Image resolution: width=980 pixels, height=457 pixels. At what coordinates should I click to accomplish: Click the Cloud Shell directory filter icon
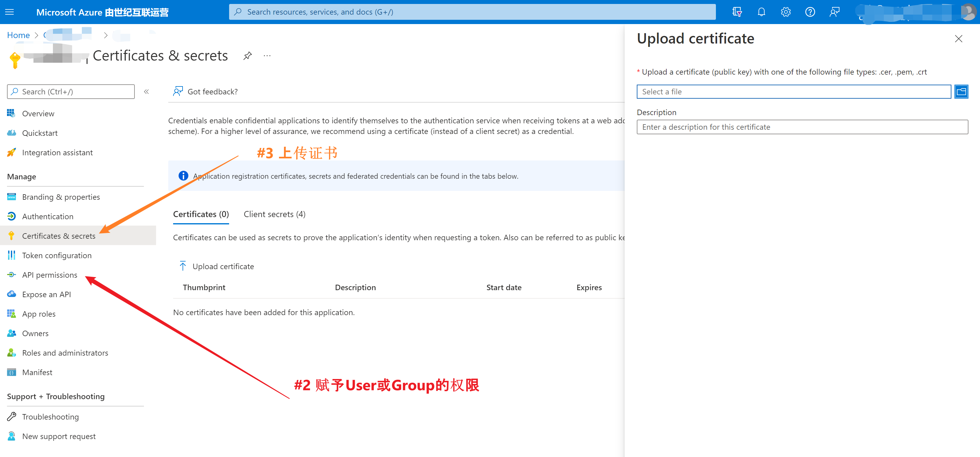point(737,12)
